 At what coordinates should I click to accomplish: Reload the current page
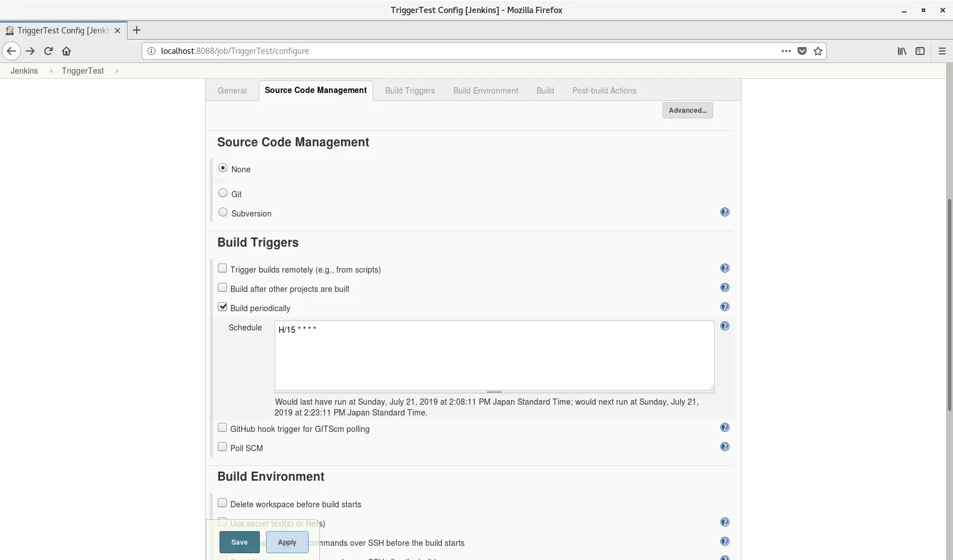tap(48, 51)
